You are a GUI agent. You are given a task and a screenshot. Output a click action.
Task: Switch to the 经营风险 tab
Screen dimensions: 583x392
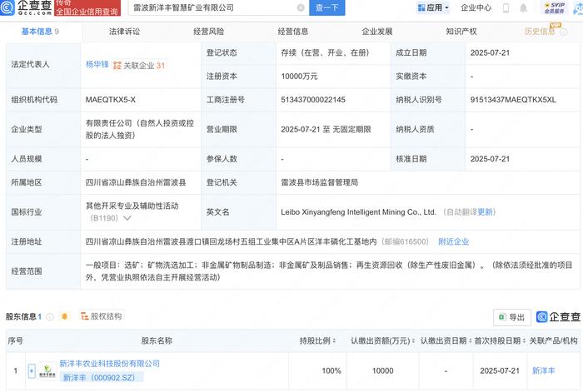[x=208, y=32]
